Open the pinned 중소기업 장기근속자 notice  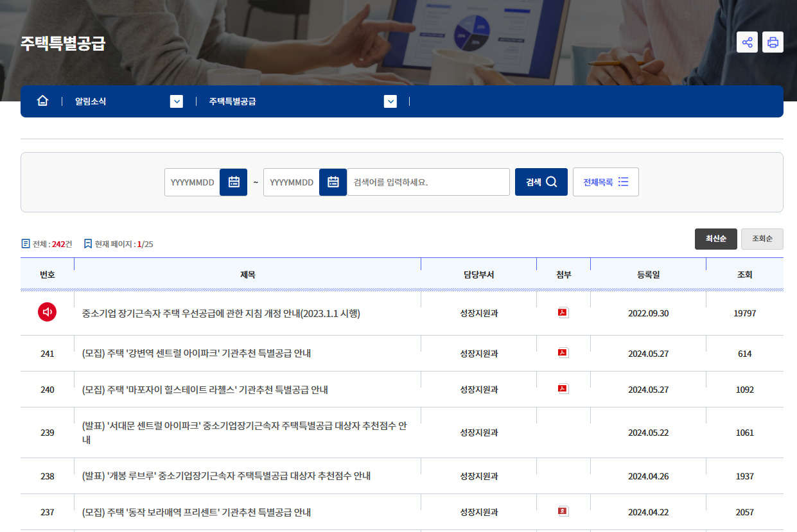[x=221, y=314]
